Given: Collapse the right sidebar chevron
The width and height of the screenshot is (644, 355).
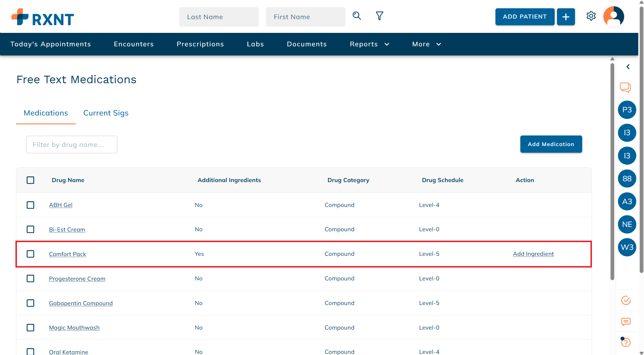Looking at the screenshot, I should click(628, 67).
